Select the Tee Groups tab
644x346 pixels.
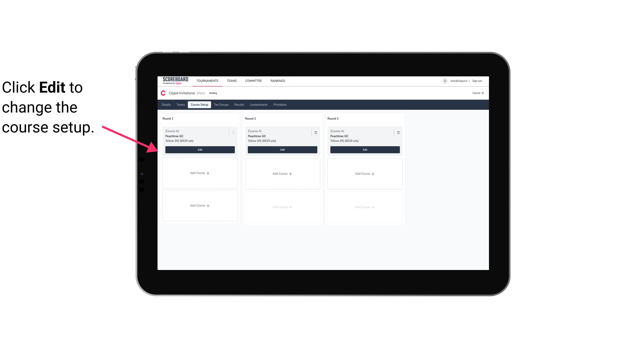pyautogui.click(x=221, y=104)
